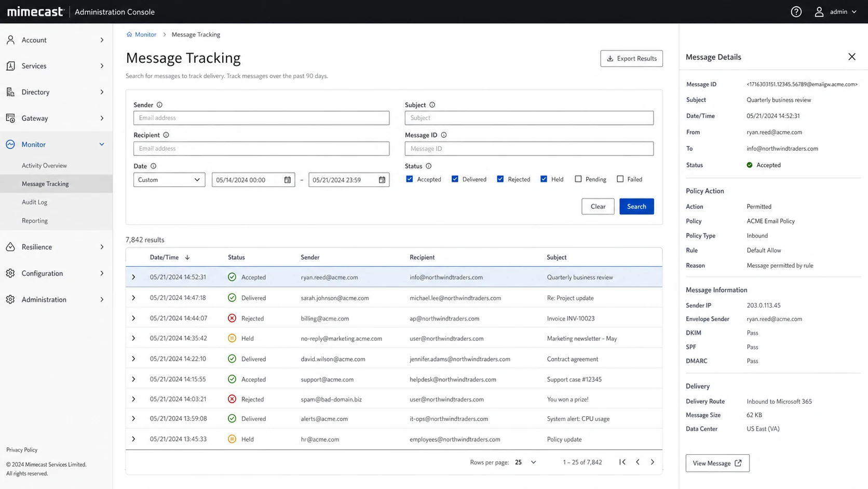This screenshot has width=868, height=489.
Task: Click the Services sidebar icon
Action: pyautogui.click(x=10, y=66)
